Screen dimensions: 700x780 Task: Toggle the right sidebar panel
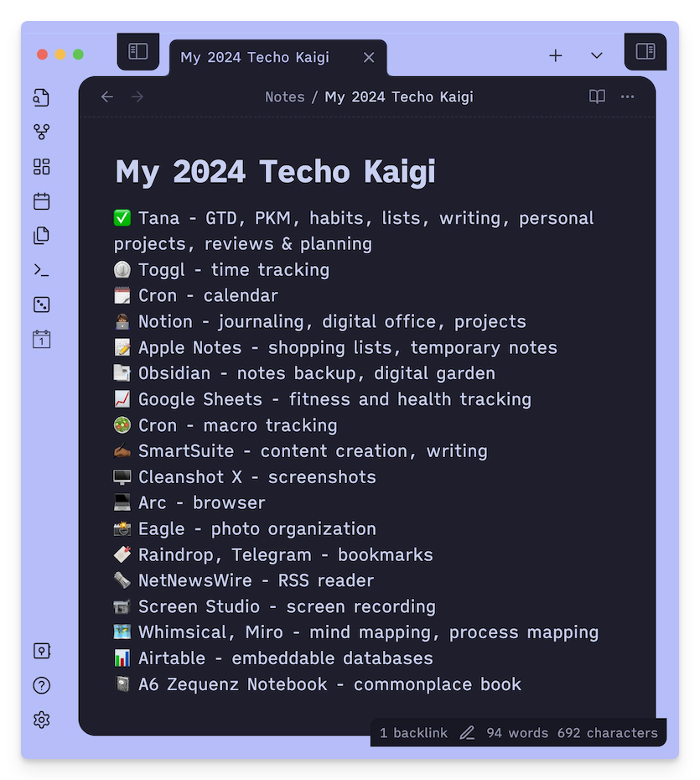(x=646, y=51)
